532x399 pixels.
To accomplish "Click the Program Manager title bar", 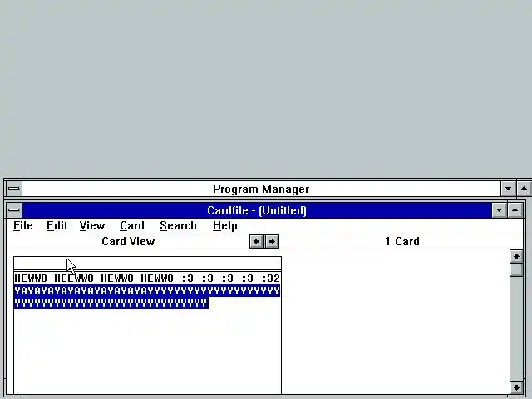I will pyautogui.click(x=261, y=189).
